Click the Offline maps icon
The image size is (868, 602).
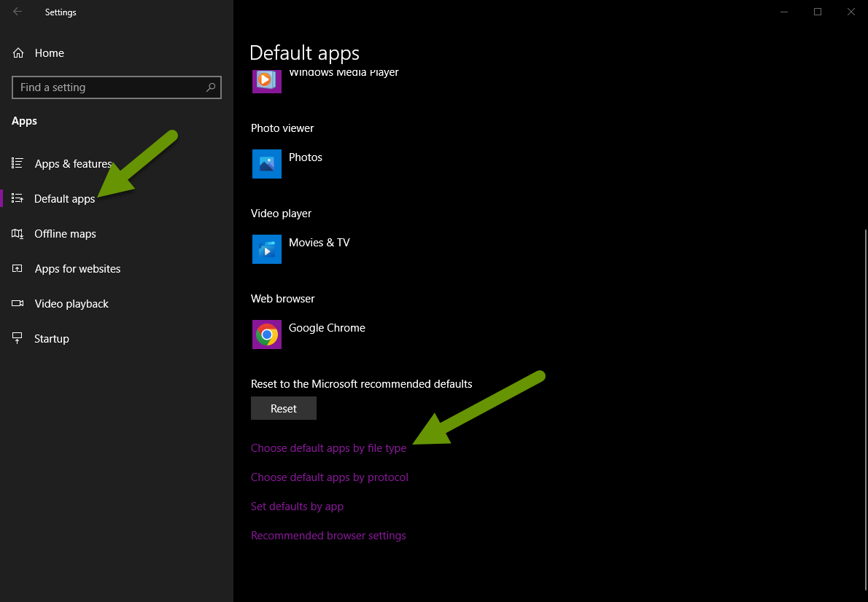point(17,233)
